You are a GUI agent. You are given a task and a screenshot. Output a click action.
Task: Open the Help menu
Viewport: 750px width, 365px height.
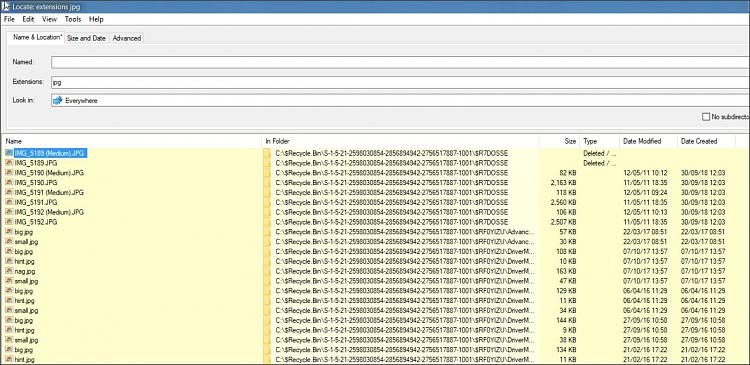point(96,19)
